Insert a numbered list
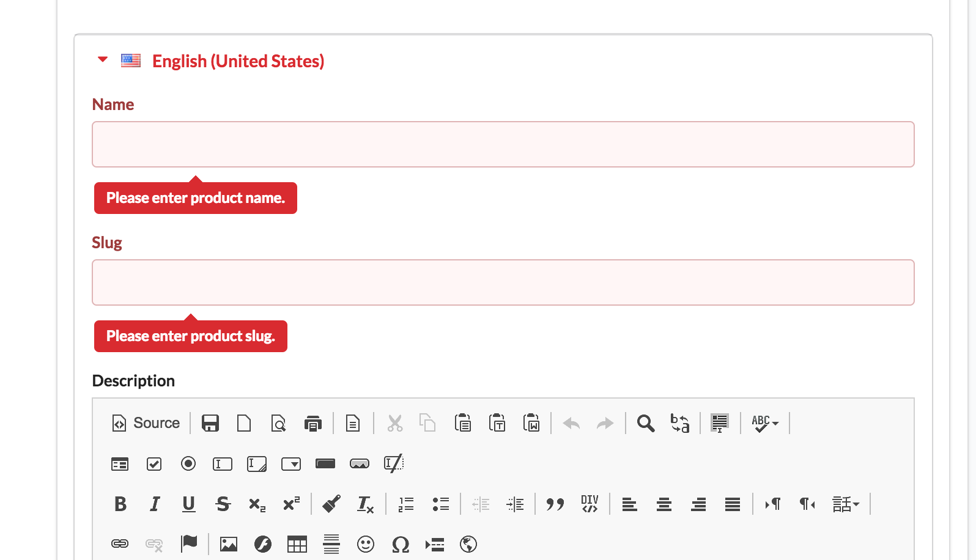 click(406, 504)
